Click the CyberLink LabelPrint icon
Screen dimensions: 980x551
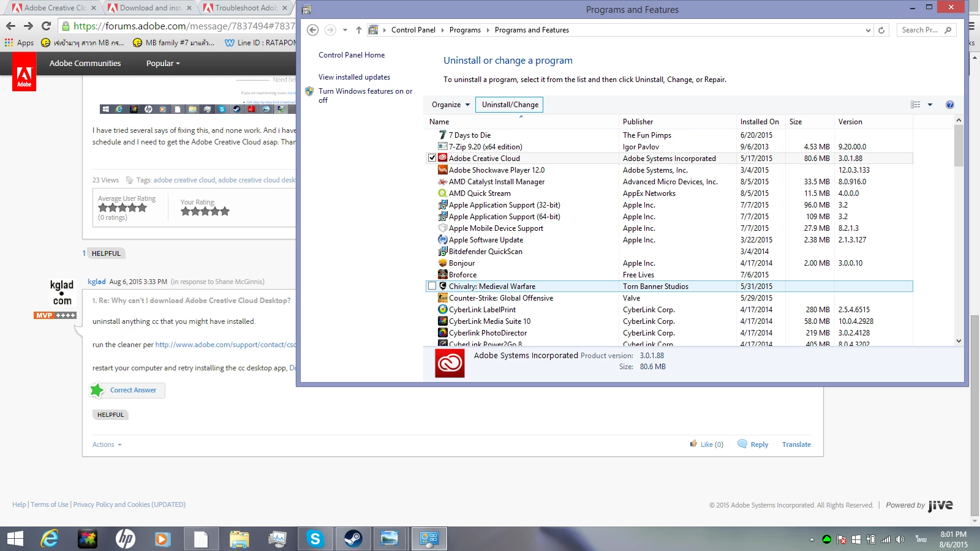point(442,309)
